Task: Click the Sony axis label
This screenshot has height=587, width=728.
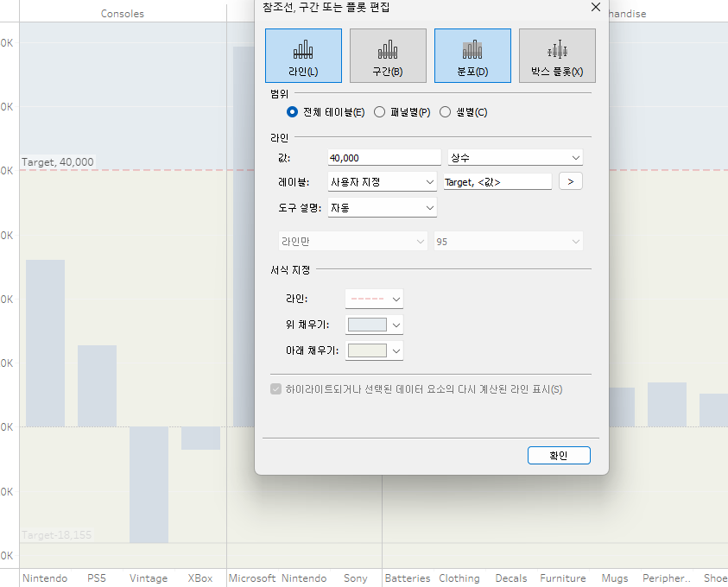Action: (356, 578)
